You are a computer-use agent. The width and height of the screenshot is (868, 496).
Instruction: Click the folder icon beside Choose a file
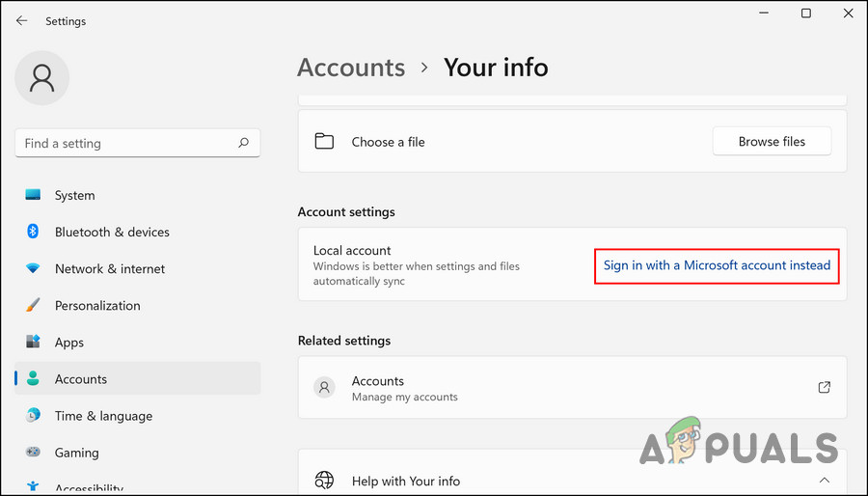[x=324, y=141]
